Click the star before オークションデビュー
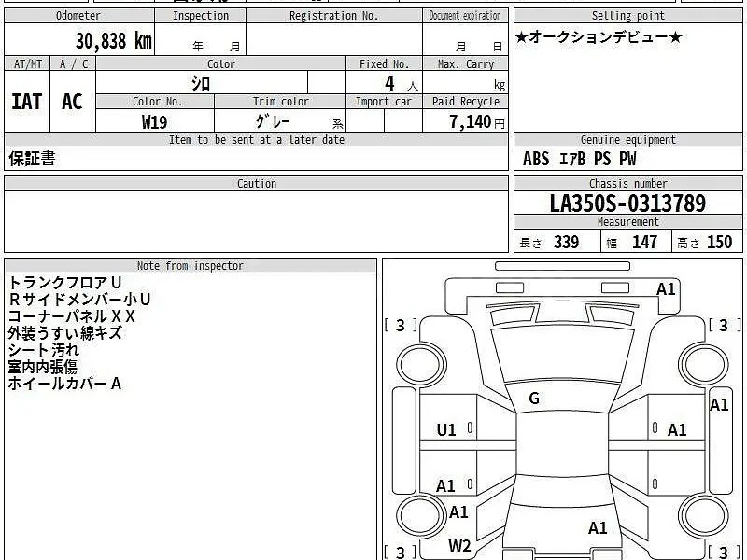 (x=522, y=37)
